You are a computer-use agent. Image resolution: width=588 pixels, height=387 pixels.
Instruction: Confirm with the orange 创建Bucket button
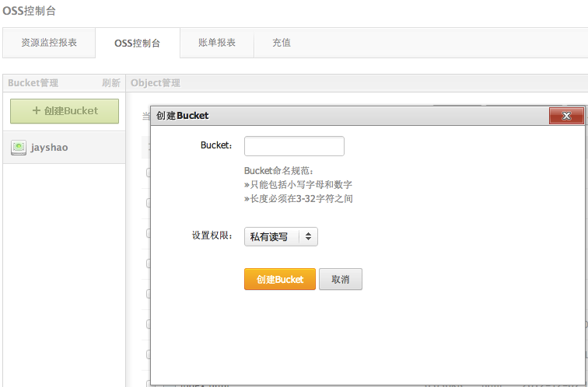(x=279, y=279)
